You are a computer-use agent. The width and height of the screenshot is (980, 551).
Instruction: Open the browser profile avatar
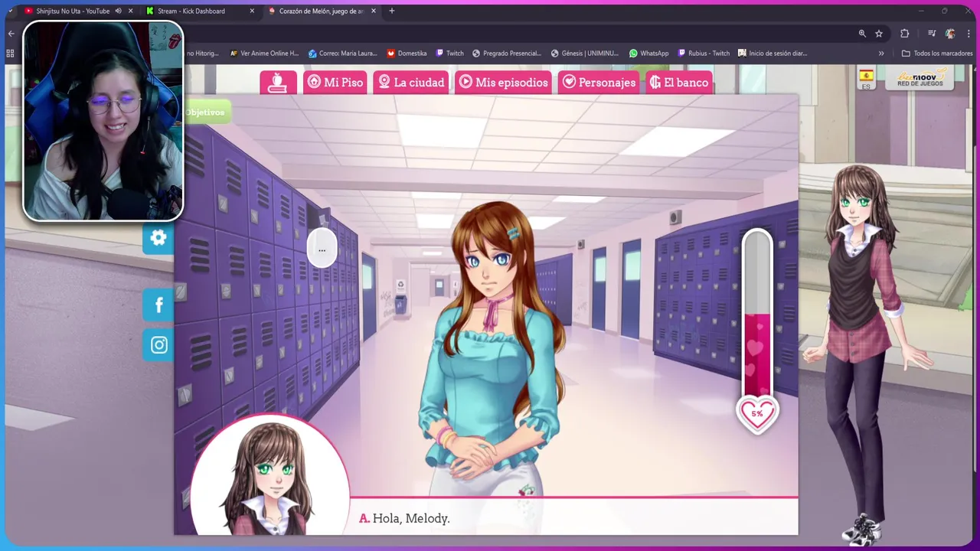pyautogui.click(x=950, y=34)
